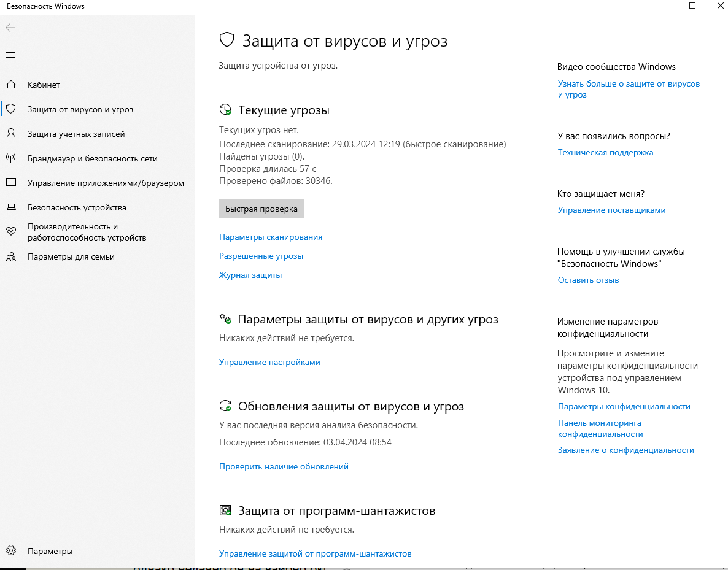Click Техническая поддержка link
This screenshot has height=570, width=728.
pos(605,153)
